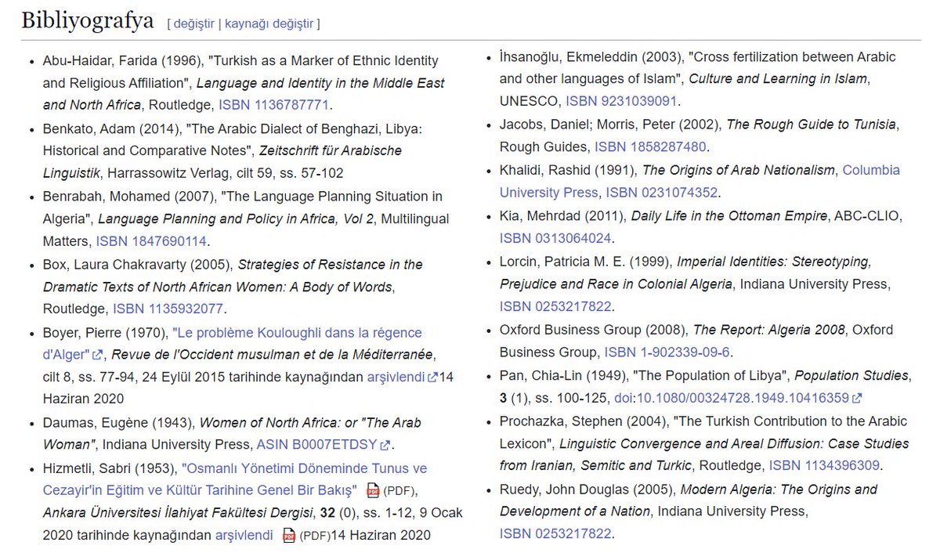This screenshot has width=940, height=560.
Task: Click the text "Prochazka, Stephen (2004)"
Action: pyautogui.click(x=584, y=421)
